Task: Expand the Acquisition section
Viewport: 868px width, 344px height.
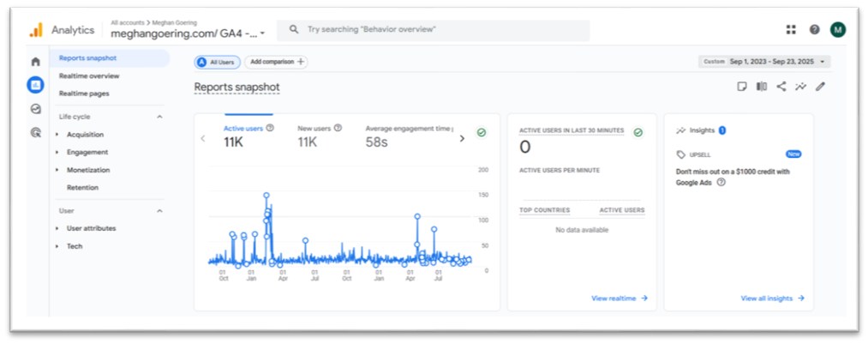Action: pos(85,135)
